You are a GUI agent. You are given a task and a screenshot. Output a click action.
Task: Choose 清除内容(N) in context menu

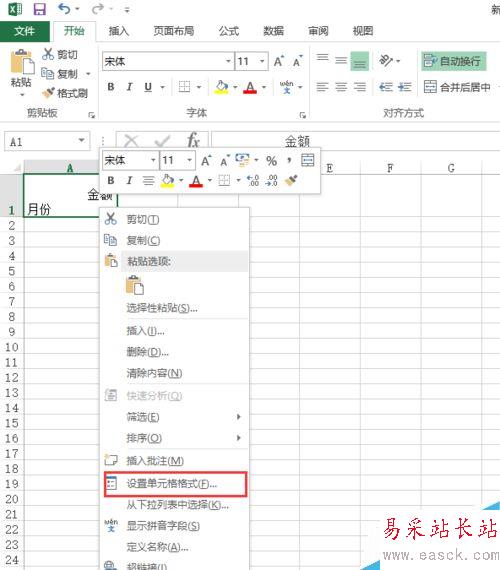point(175,373)
